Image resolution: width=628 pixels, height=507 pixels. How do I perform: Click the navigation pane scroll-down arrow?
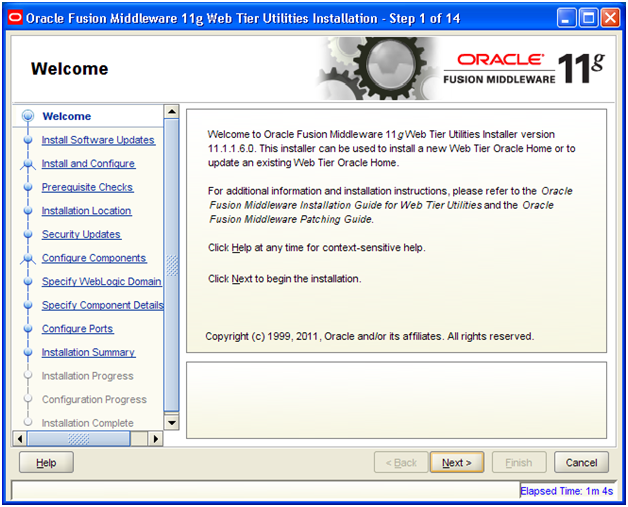172,422
